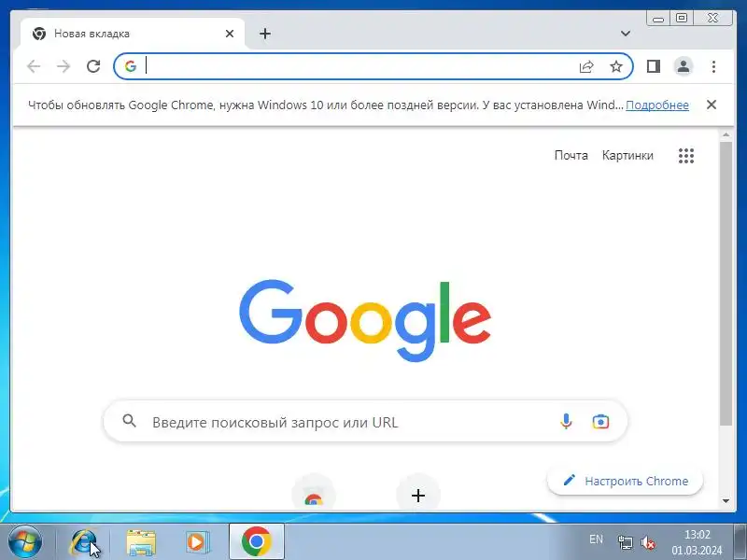This screenshot has height=560, width=747.
Task: Reload the current page
Action: tap(93, 66)
